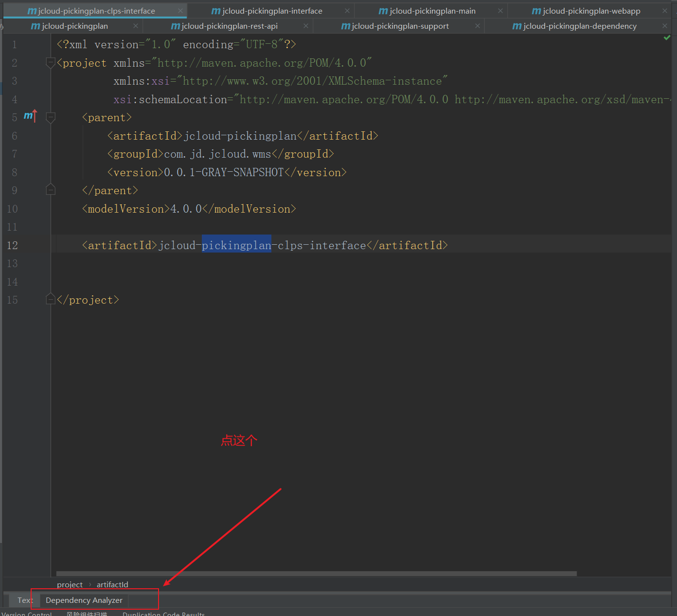Screen dimensions: 677x616
Task: Click the closing parent fold marker on line 9
Action: 51,190
